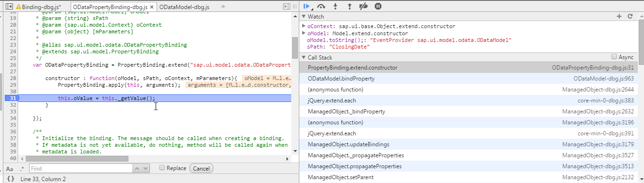Enable the Replace checkbox
Image resolution: width=644 pixels, height=183 pixels.
pos(162,168)
